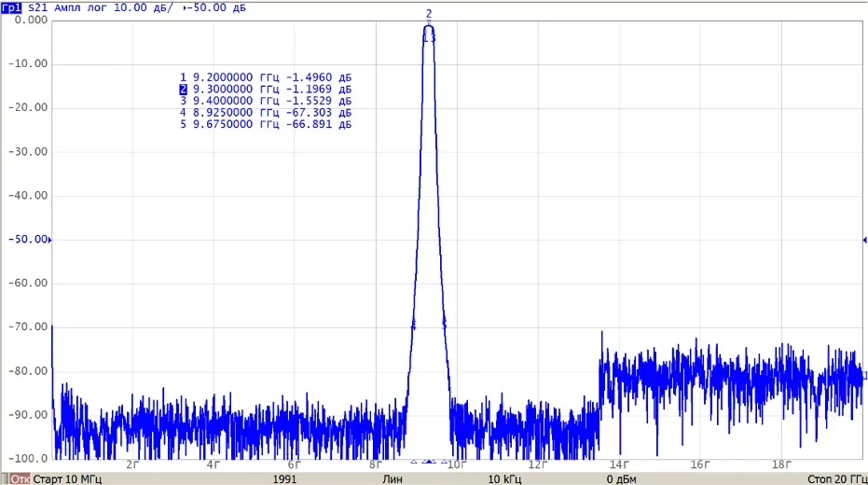
Task: Select the Гр1 trace label
Action: tap(11, 7)
